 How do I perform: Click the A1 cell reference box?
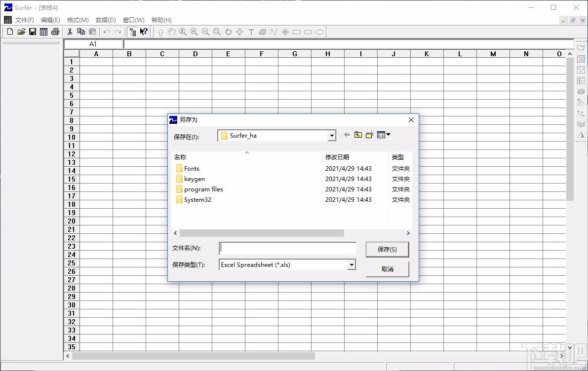[93, 44]
